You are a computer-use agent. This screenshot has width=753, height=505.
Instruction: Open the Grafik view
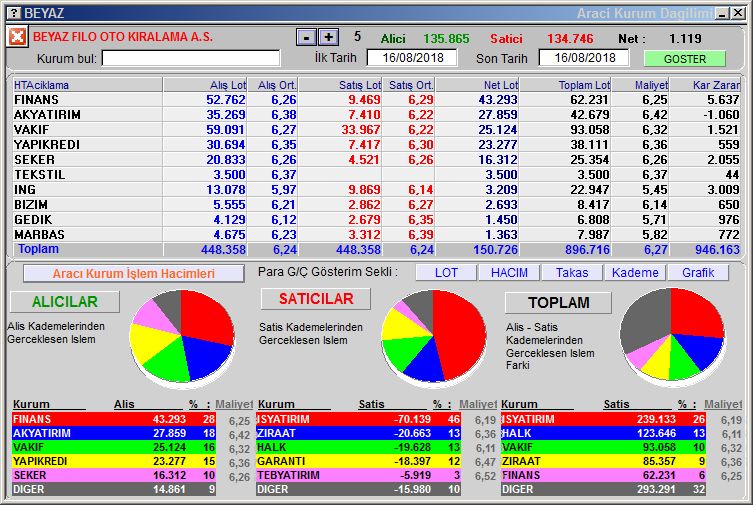[698, 273]
